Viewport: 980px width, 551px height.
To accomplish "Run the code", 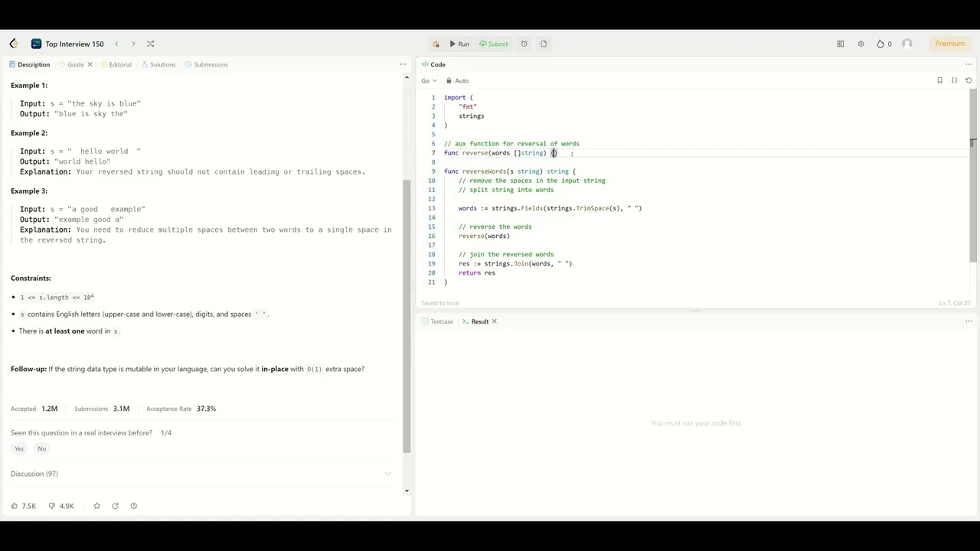I will coord(459,44).
